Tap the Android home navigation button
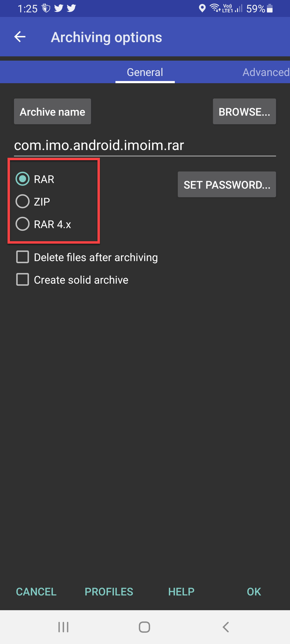Image resolution: width=290 pixels, height=644 pixels. [144, 627]
